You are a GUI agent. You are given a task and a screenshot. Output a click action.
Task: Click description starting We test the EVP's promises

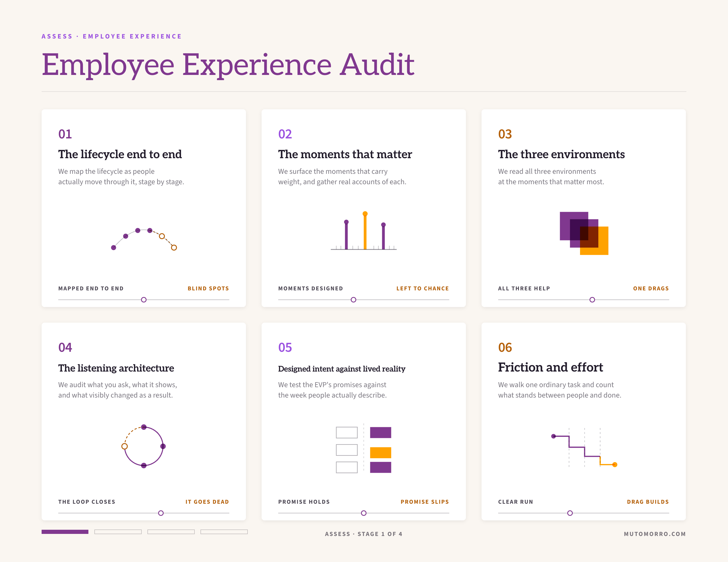pyautogui.click(x=333, y=390)
